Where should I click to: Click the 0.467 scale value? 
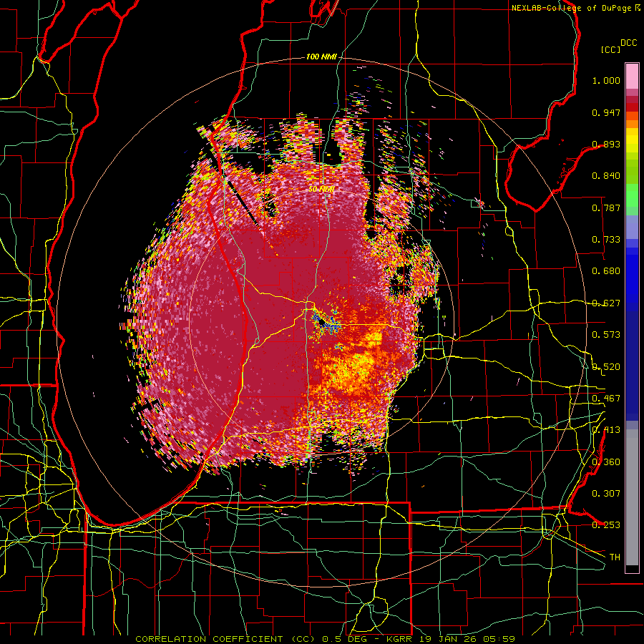(606, 399)
